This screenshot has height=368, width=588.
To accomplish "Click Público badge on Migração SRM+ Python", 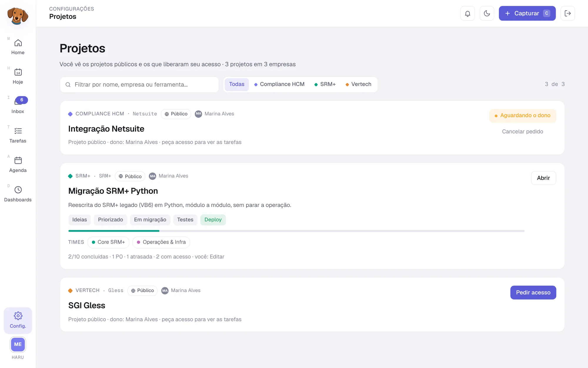I will pyautogui.click(x=130, y=176).
